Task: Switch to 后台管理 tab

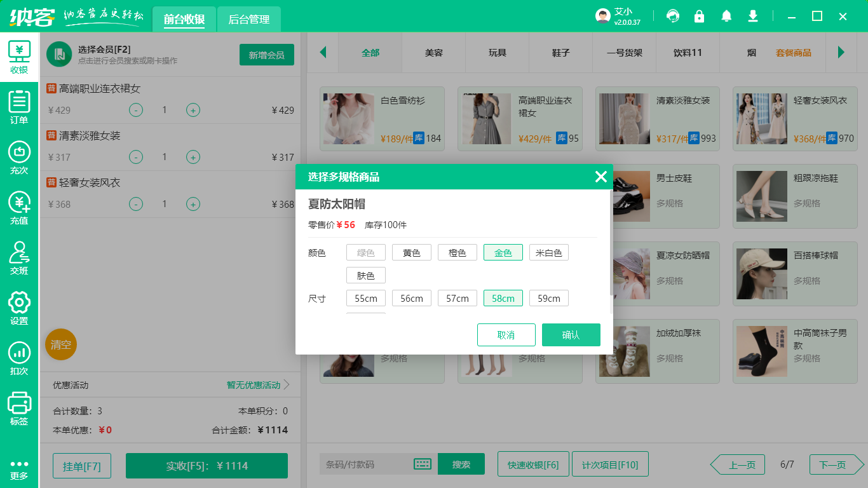Action: [249, 20]
